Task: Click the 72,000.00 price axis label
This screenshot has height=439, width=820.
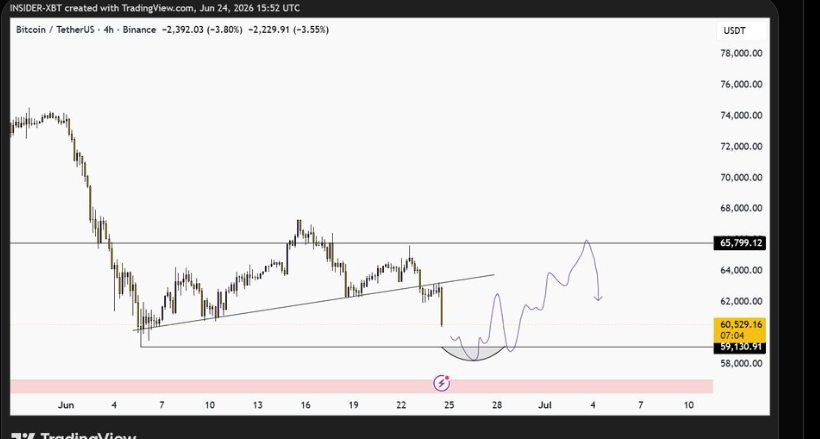Action: coord(741,147)
